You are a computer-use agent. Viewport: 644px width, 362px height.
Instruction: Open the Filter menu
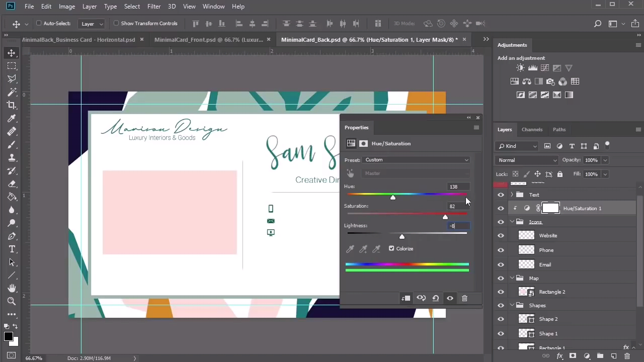pos(154,6)
